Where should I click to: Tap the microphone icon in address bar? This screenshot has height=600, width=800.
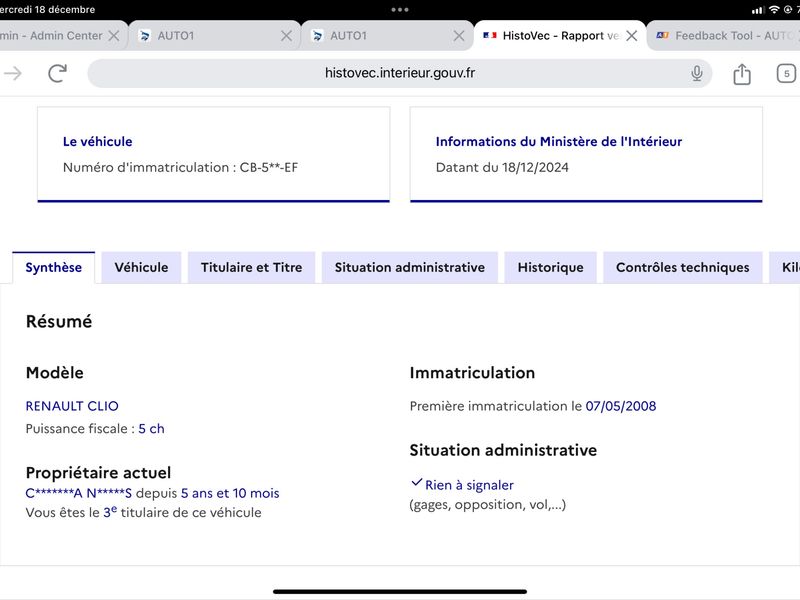pyautogui.click(x=696, y=73)
